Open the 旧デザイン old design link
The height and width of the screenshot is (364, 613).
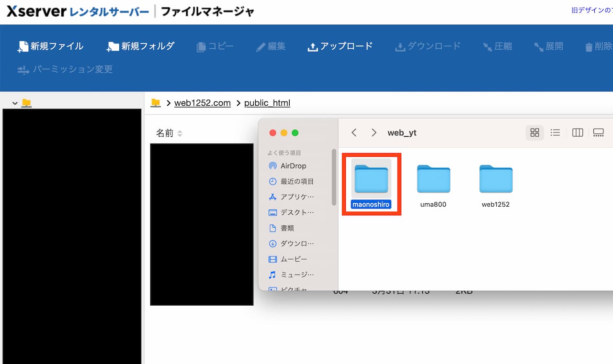tap(592, 10)
